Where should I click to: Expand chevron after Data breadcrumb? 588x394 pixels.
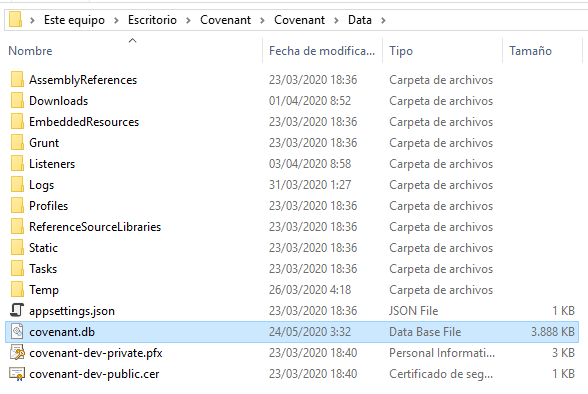[x=383, y=20]
